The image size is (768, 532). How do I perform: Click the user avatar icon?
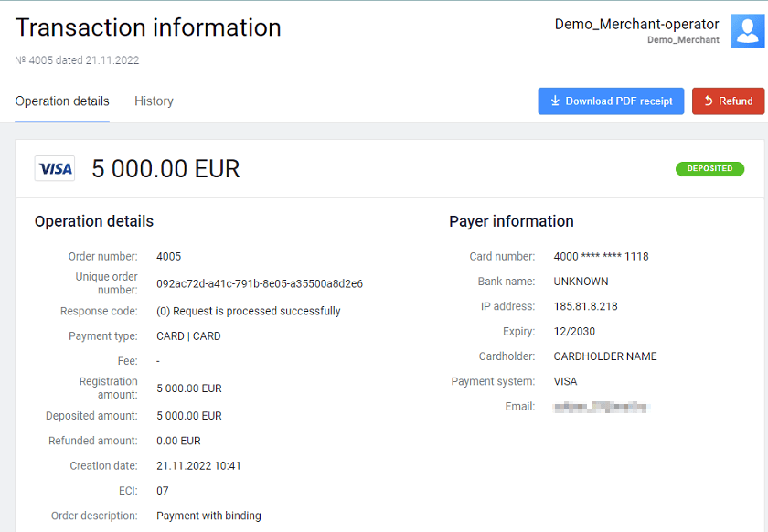[x=747, y=31]
